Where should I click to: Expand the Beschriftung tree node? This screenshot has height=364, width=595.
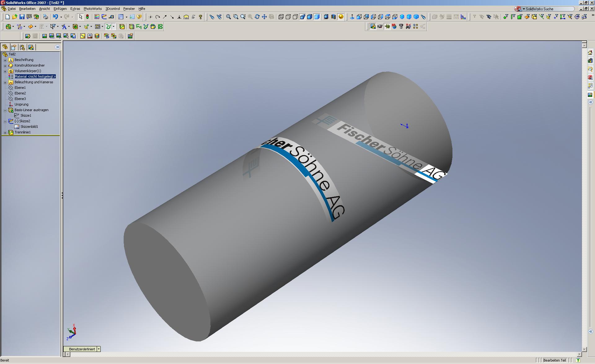5,60
